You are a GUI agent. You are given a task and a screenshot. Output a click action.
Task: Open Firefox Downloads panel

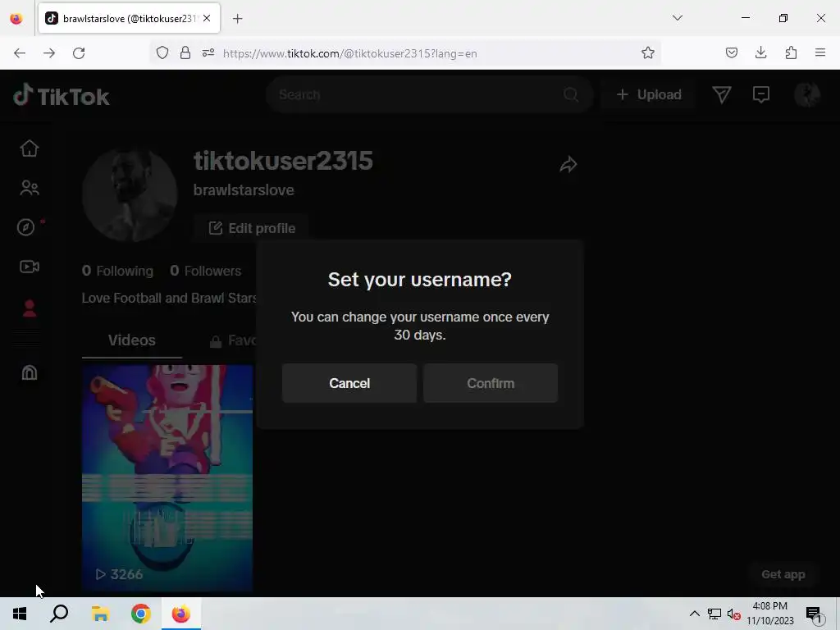click(760, 52)
